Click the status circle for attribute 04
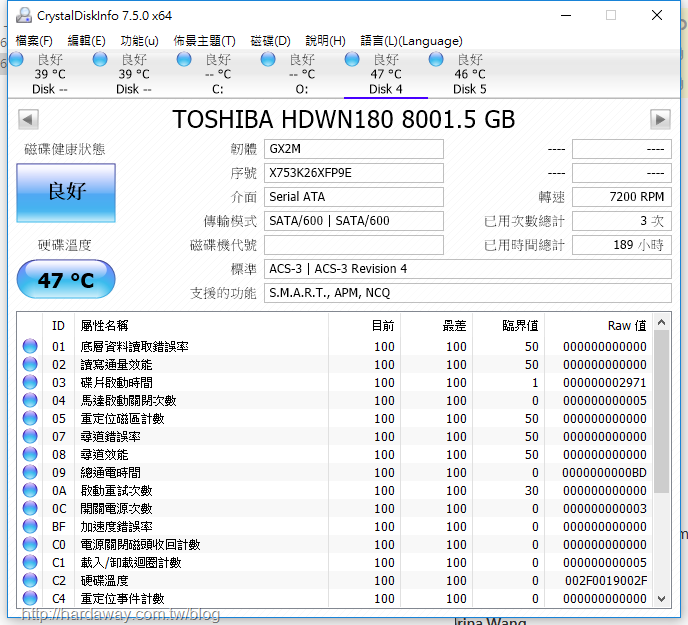 (x=30, y=400)
